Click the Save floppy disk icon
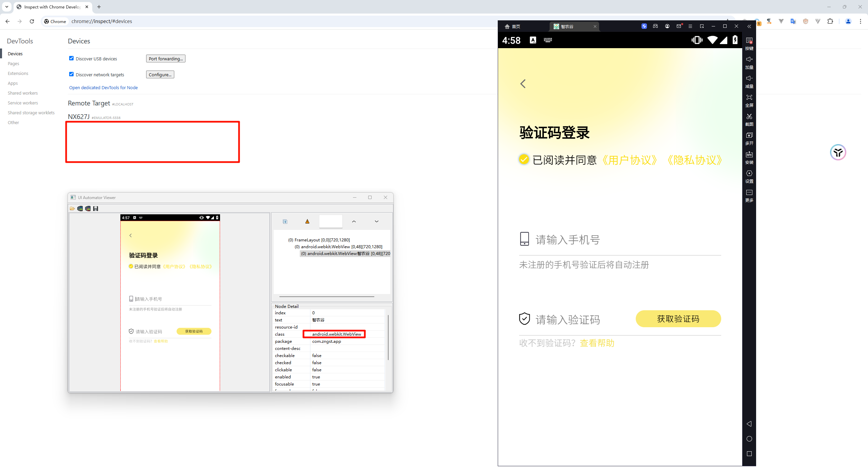868x472 pixels. [96, 209]
